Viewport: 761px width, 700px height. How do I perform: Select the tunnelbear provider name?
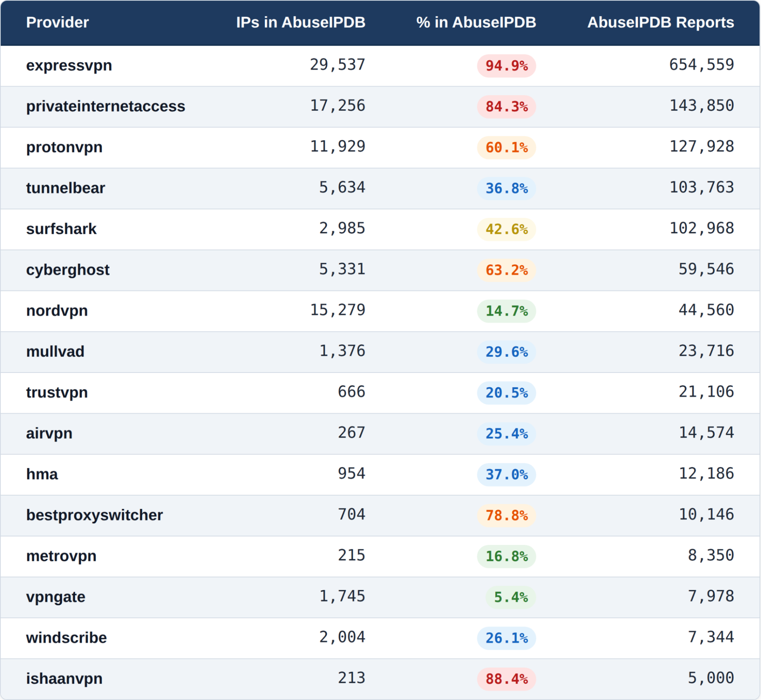click(65, 188)
